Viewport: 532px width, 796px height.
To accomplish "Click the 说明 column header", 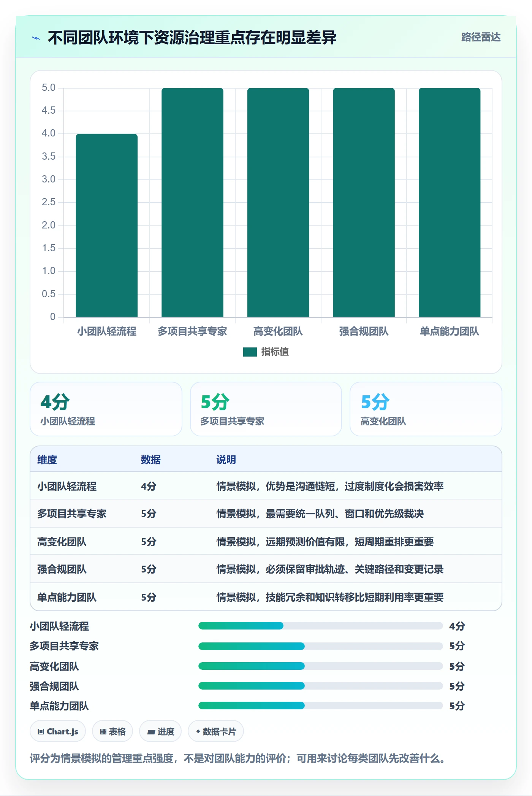I will [x=226, y=460].
